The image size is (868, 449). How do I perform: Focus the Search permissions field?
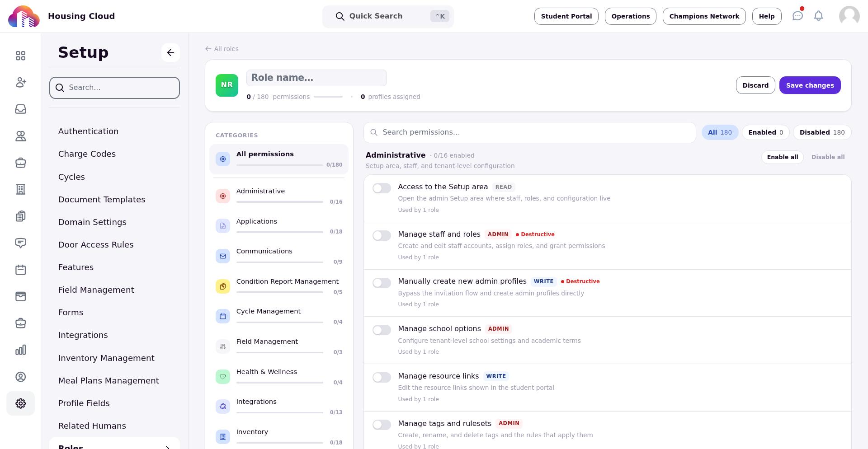pyautogui.click(x=529, y=132)
